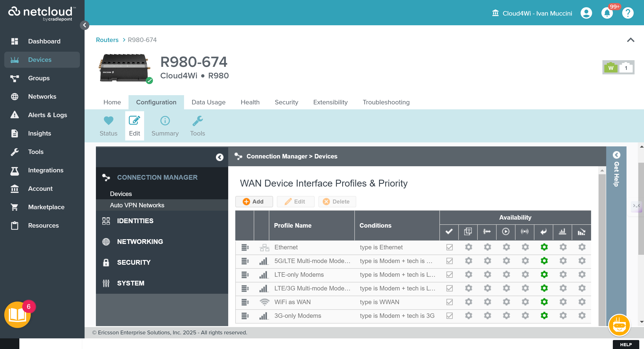Toggle the WiFi as WAN enabled checkbox
The height and width of the screenshot is (349, 644).
[449, 302]
